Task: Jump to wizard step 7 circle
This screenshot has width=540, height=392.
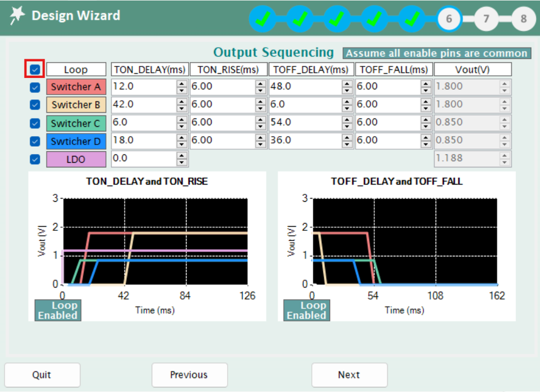Action: (x=486, y=18)
